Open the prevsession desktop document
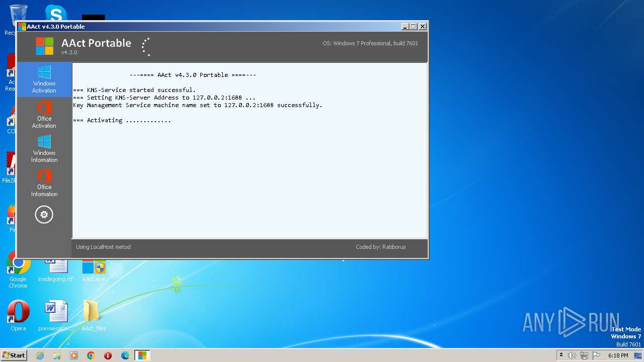This screenshot has width=644, height=362. point(56,317)
